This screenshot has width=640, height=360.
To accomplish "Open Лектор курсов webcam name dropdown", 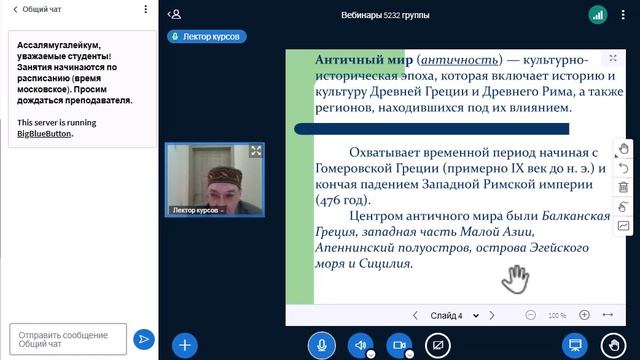I will click(x=198, y=210).
